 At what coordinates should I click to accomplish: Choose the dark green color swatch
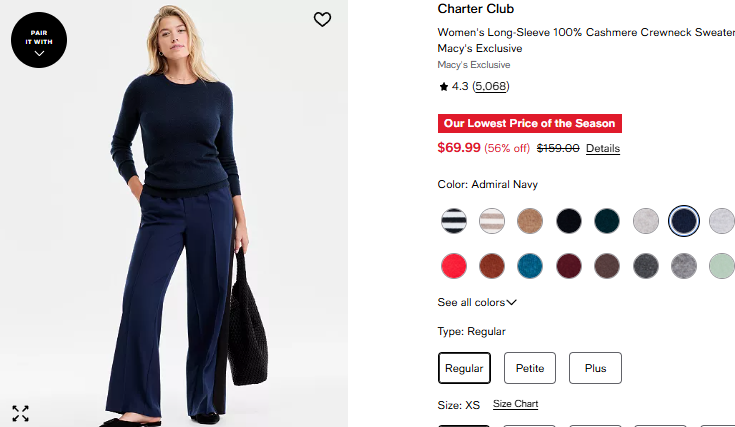coord(607,221)
